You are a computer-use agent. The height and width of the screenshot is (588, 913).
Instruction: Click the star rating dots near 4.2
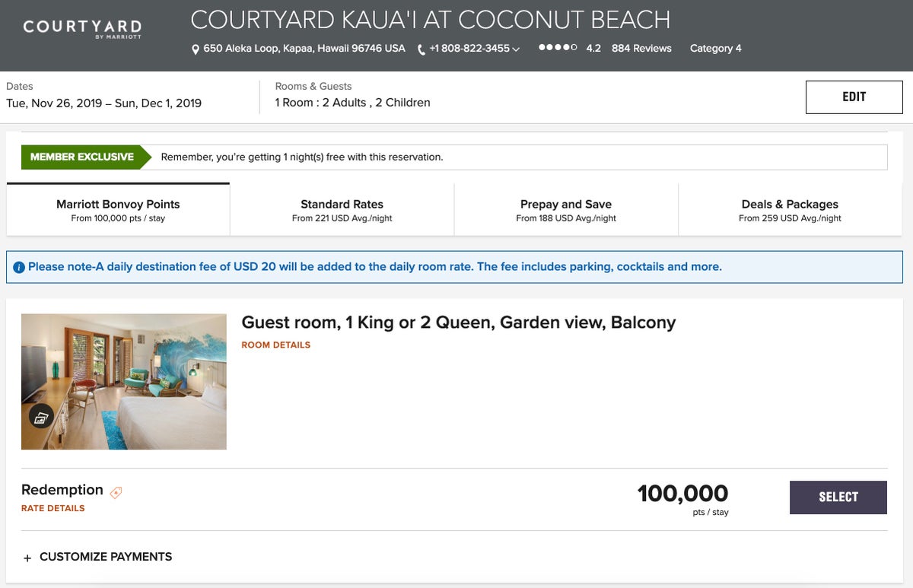tap(556, 47)
